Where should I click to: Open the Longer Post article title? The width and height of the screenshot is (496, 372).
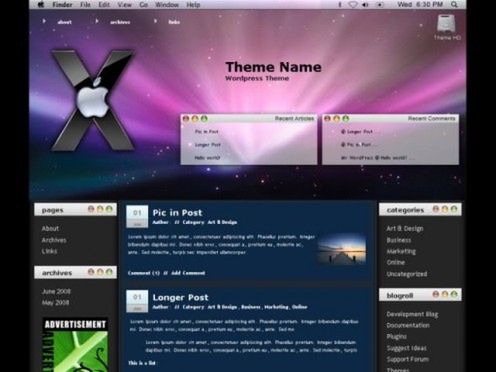(180, 297)
